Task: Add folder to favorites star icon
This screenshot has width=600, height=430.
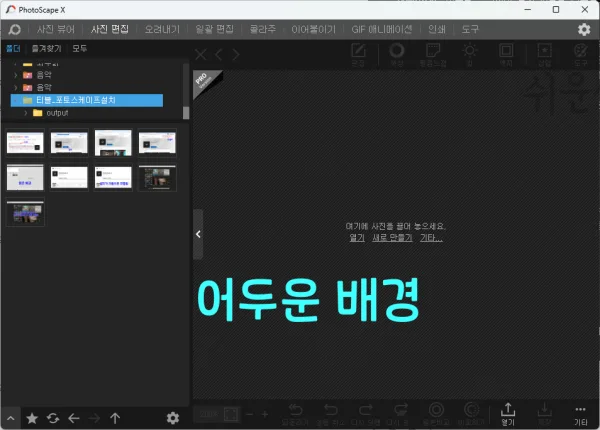Action: pyautogui.click(x=32, y=418)
